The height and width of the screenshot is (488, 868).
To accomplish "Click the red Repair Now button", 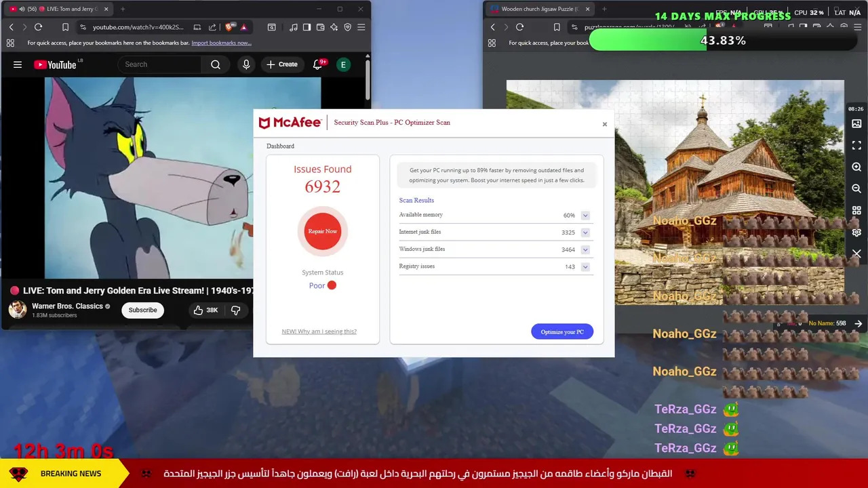I will click(x=323, y=231).
